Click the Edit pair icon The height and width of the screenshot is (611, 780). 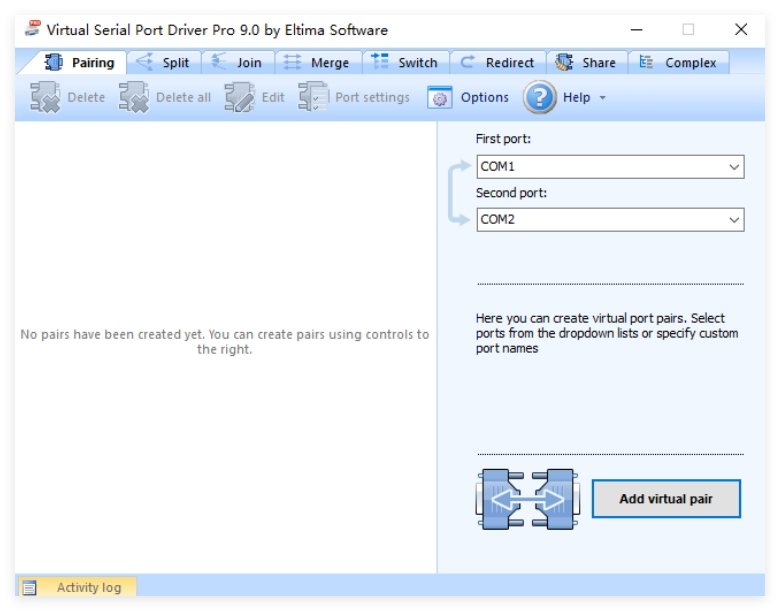click(x=239, y=97)
